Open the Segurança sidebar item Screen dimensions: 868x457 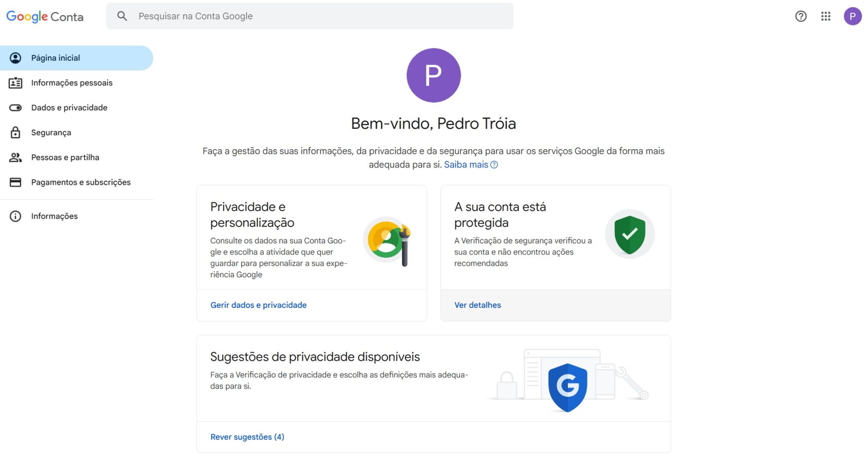point(51,133)
